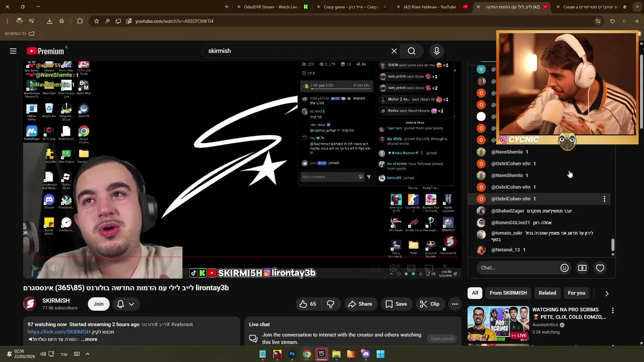Go to YouTube Premium home logo
Screen dimensions: 644x362
pos(46,51)
